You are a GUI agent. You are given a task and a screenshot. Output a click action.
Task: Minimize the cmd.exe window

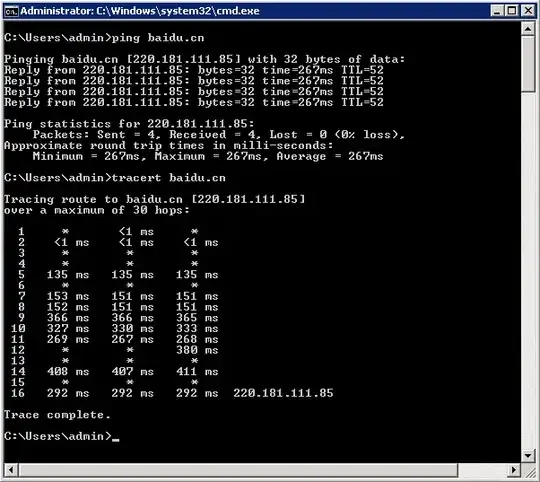pos(497,11)
